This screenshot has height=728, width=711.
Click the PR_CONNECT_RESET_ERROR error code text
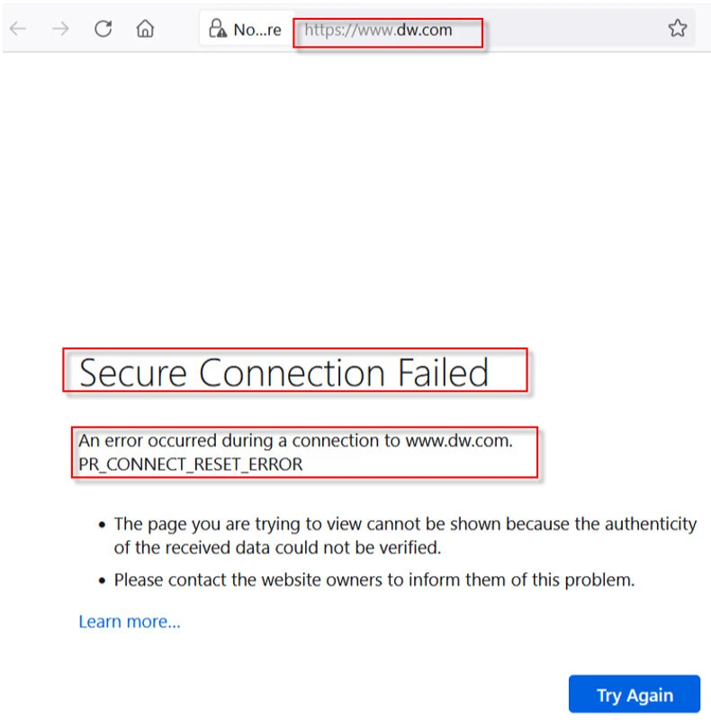[x=191, y=464]
